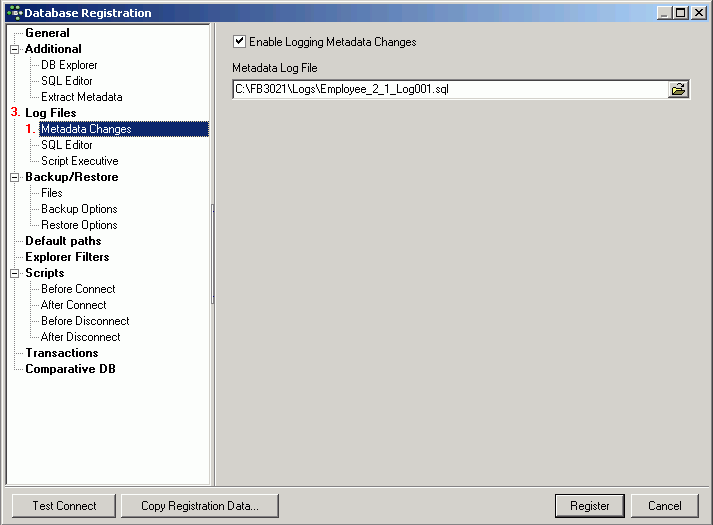This screenshot has width=713, height=525.
Task: Close the Database Registration window
Action: click(698, 13)
